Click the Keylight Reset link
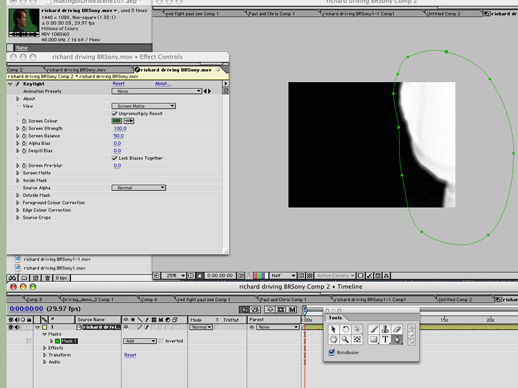 tap(119, 84)
